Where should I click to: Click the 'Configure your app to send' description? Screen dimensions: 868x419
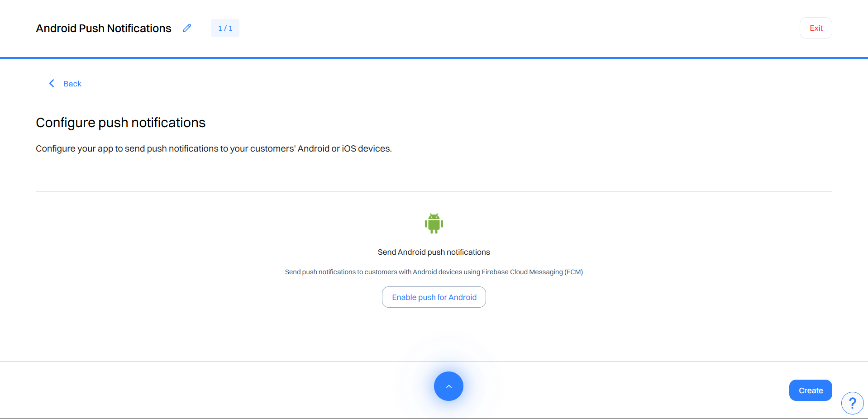point(214,148)
